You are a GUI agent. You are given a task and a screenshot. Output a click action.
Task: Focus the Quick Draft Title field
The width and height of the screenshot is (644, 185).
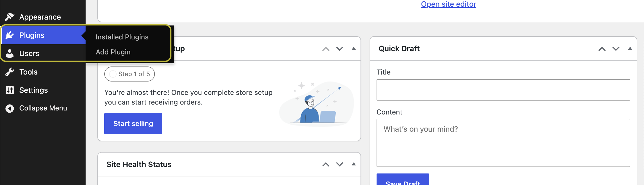(503, 90)
